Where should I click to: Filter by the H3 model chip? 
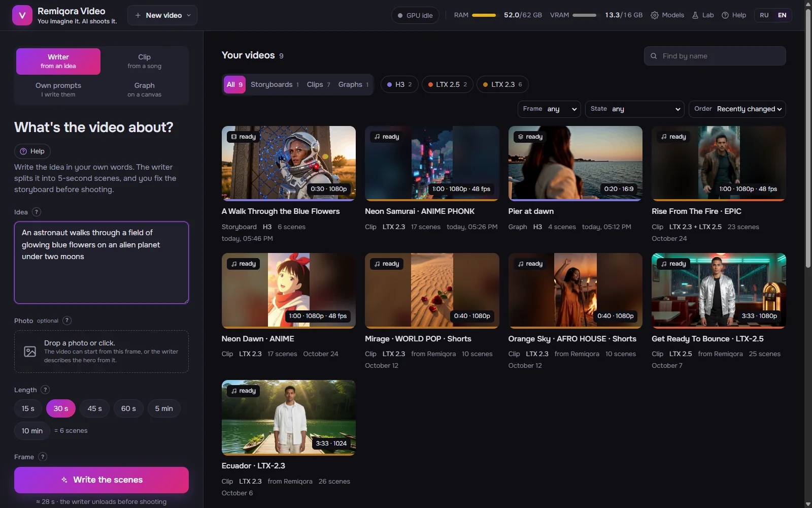[399, 84]
